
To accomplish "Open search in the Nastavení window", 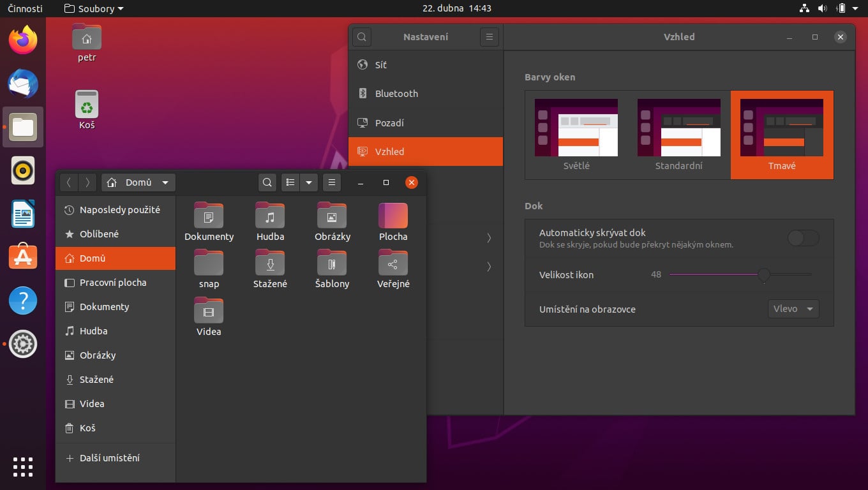I will [362, 36].
